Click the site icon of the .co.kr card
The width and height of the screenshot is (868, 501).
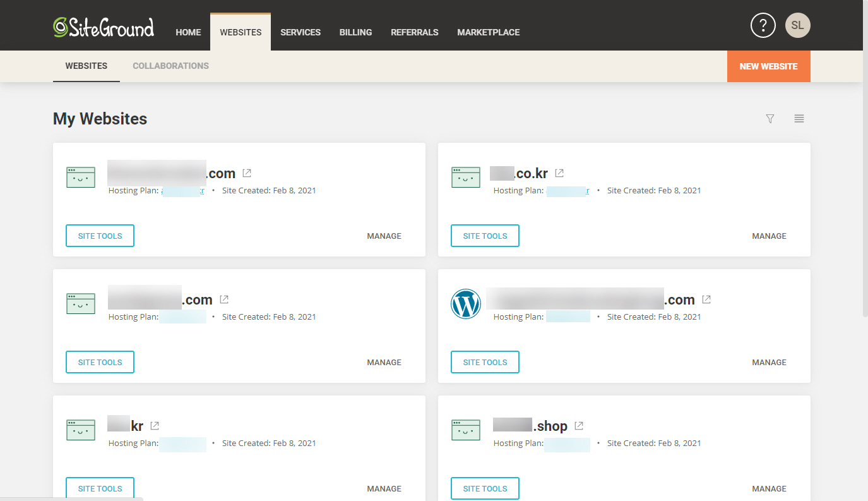pos(466,178)
